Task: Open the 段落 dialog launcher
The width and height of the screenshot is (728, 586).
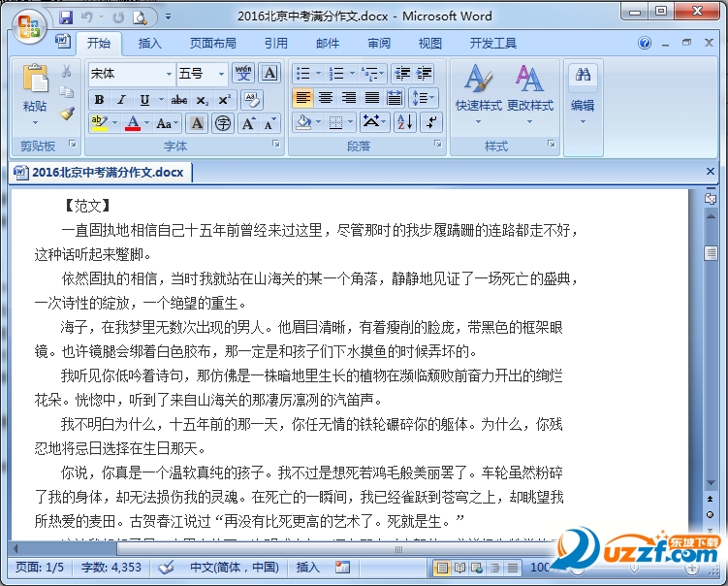Action: click(438, 144)
